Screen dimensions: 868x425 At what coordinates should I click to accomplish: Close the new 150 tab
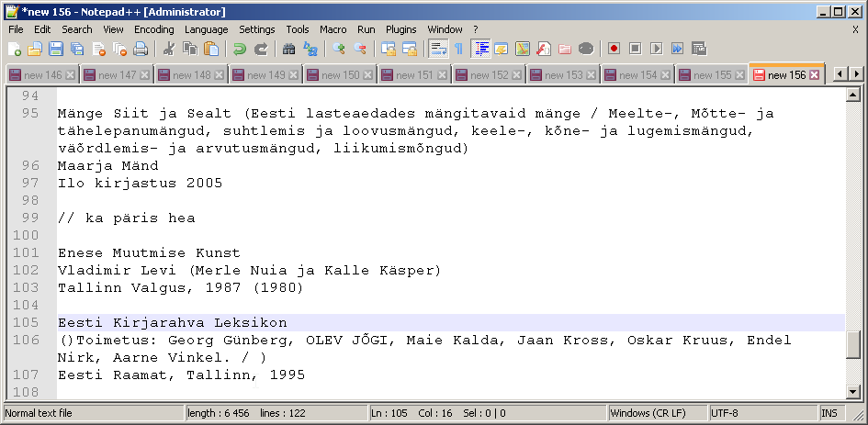(x=368, y=75)
